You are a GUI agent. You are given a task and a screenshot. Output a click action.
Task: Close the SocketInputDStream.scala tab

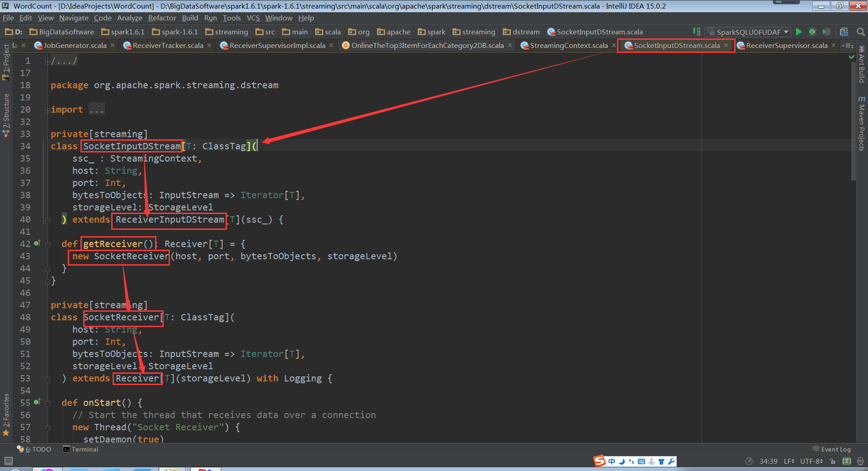(x=726, y=45)
